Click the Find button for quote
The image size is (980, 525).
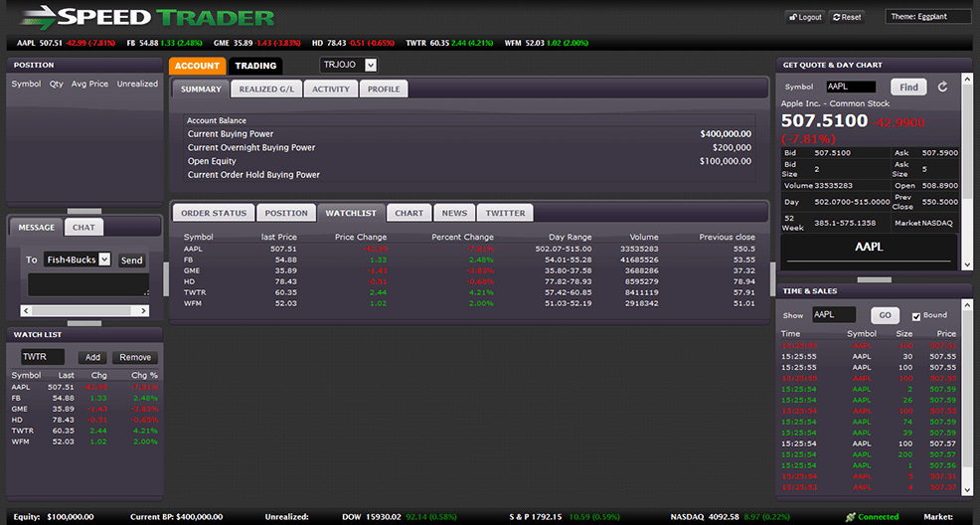click(908, 87)
